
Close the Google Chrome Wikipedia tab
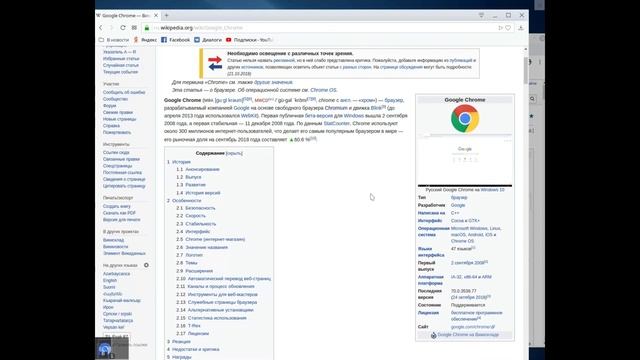[x=156, y=16]
